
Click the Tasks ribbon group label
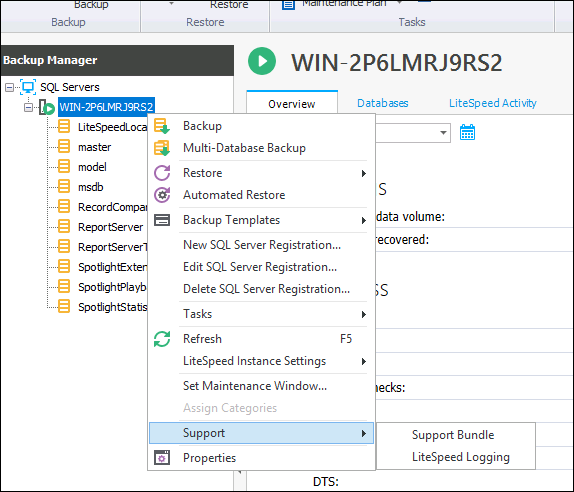[x=412, y=22]
